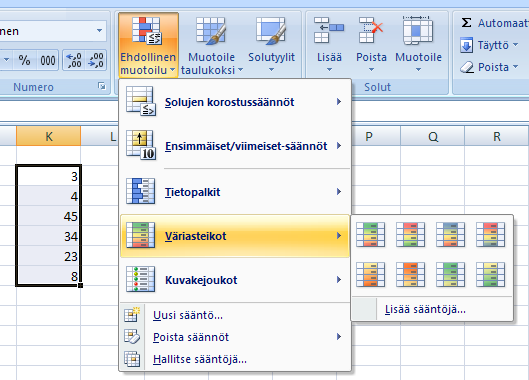The image size is (529, 380).
Task: Click the Ehdollinen muotoilu ribbon icon
Action: pyautogui.click(x=148, y=45)
